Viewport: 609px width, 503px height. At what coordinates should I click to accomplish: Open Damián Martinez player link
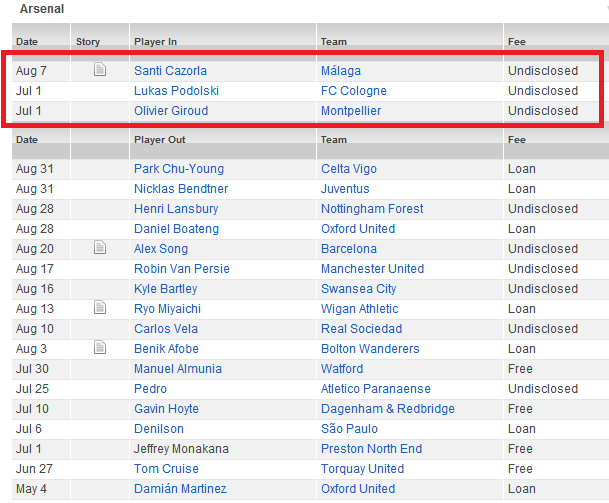(180, 489)
